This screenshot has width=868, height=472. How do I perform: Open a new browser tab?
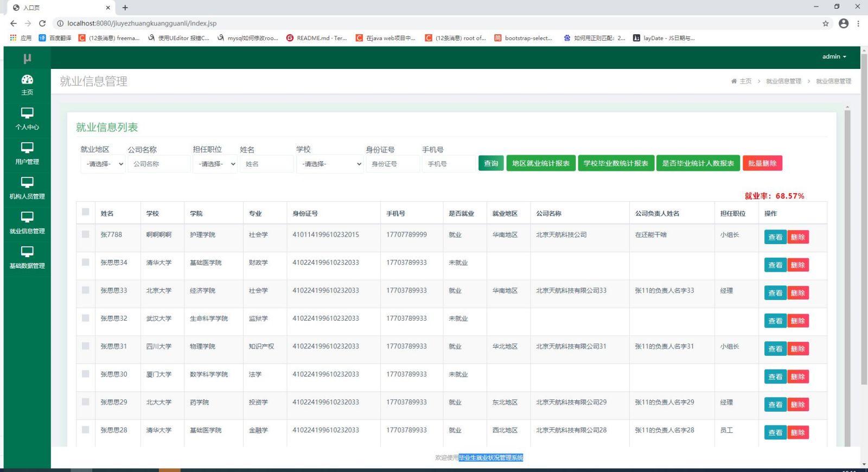point(125,8)
